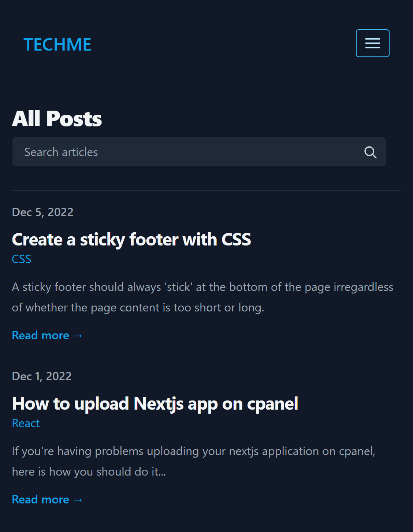Select the React category tag
The width and height of the screenshot is (413, 532).
(x=26, y=423)
